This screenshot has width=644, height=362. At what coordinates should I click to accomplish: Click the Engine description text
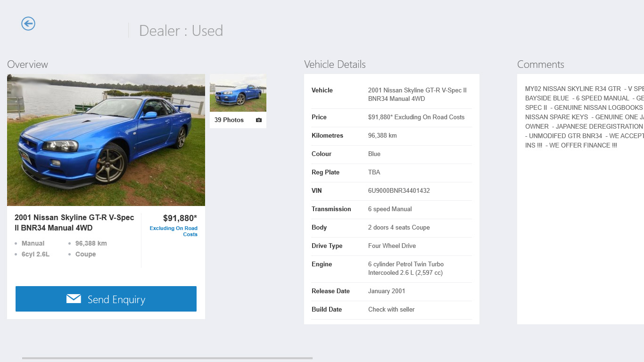(x=405, y=269)
